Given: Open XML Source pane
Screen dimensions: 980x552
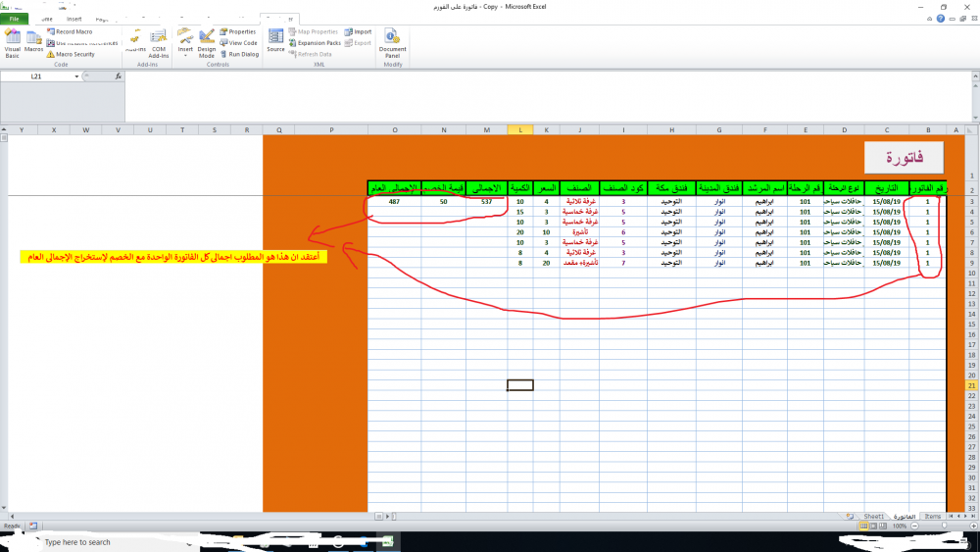Looking at the screenshot, I should (275, 40).
